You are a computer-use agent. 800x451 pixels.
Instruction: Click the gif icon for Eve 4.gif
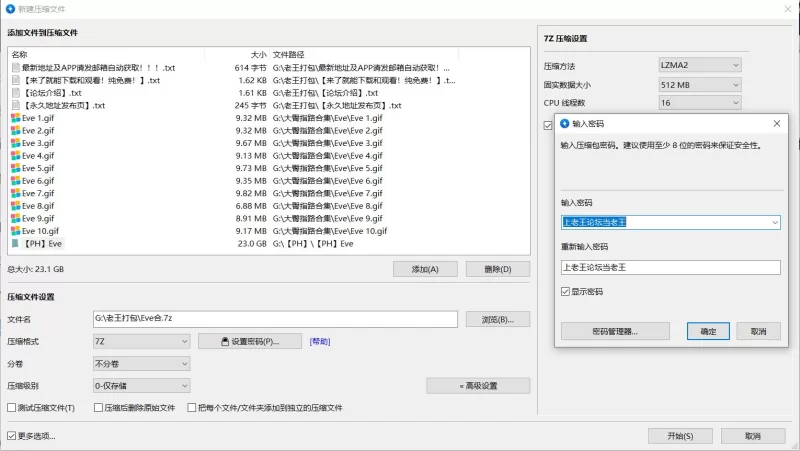coord(16,156)
